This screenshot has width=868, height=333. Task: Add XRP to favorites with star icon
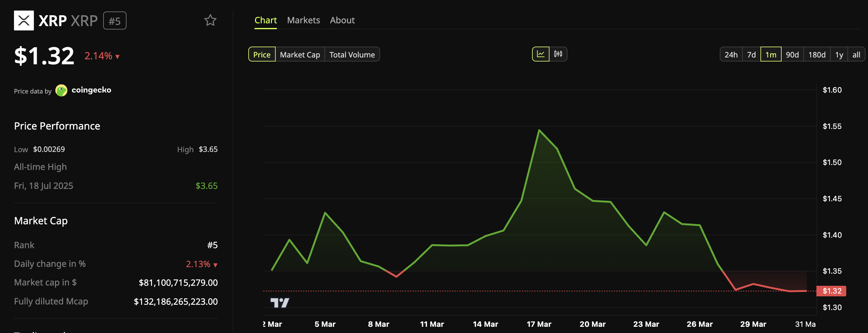210,21
